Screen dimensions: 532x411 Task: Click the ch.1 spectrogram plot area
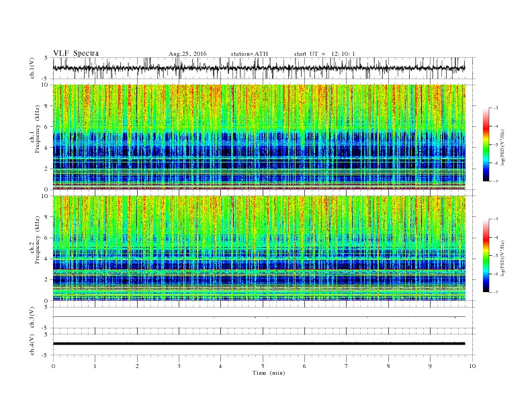pyautogui.click(x=259, y=137)
